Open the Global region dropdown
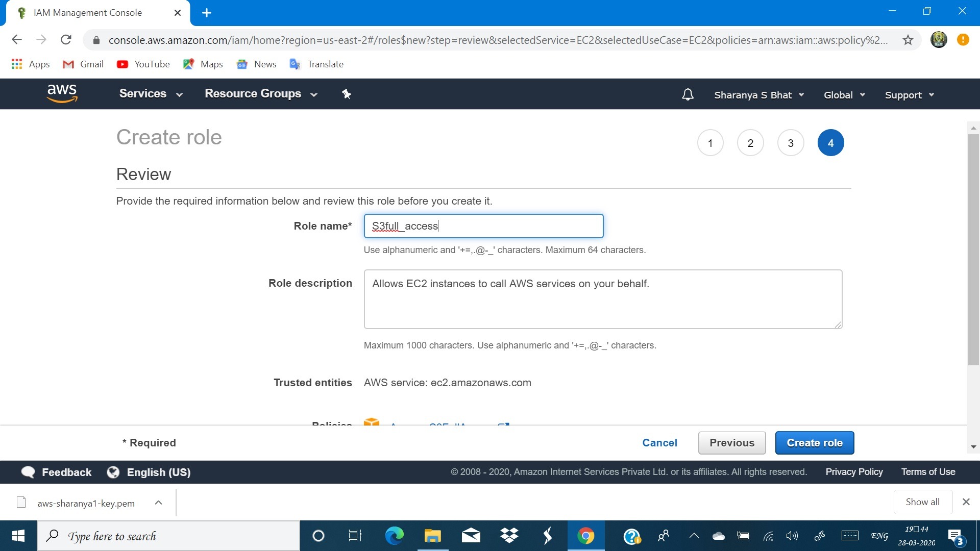The width and height of the screenshot is (980, 551). click(x=844, y=95)
